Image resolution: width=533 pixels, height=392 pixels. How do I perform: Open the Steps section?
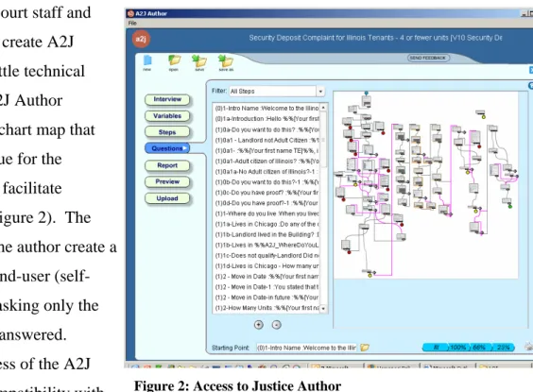tap(167, 132)
